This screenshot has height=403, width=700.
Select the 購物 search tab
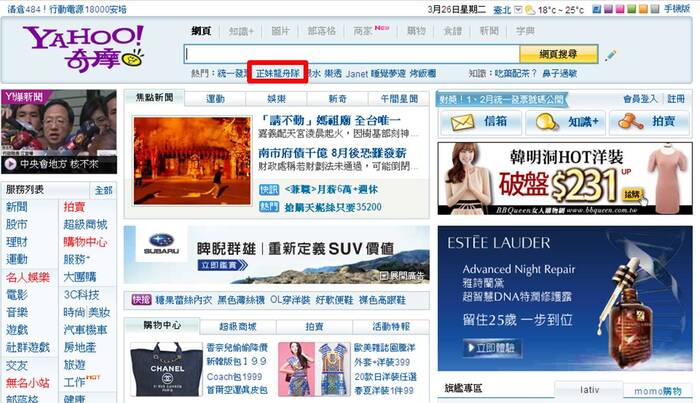tap(416, 31)
